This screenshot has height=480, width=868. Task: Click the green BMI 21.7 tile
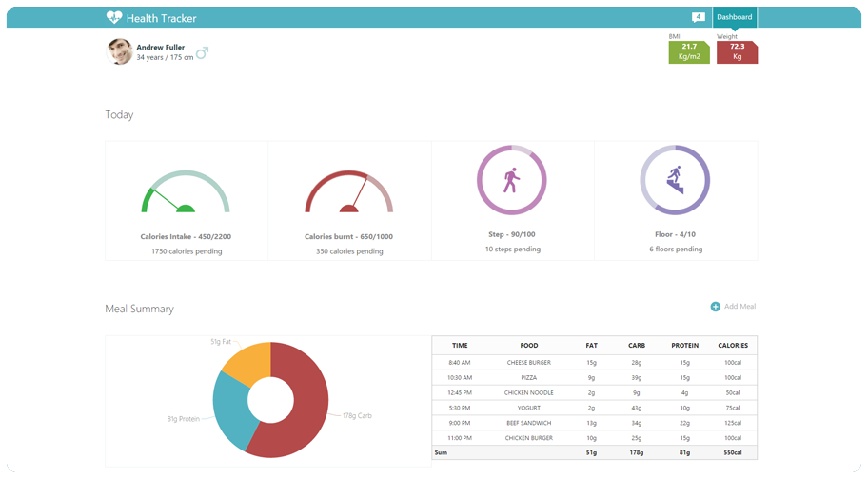(688, 51)
